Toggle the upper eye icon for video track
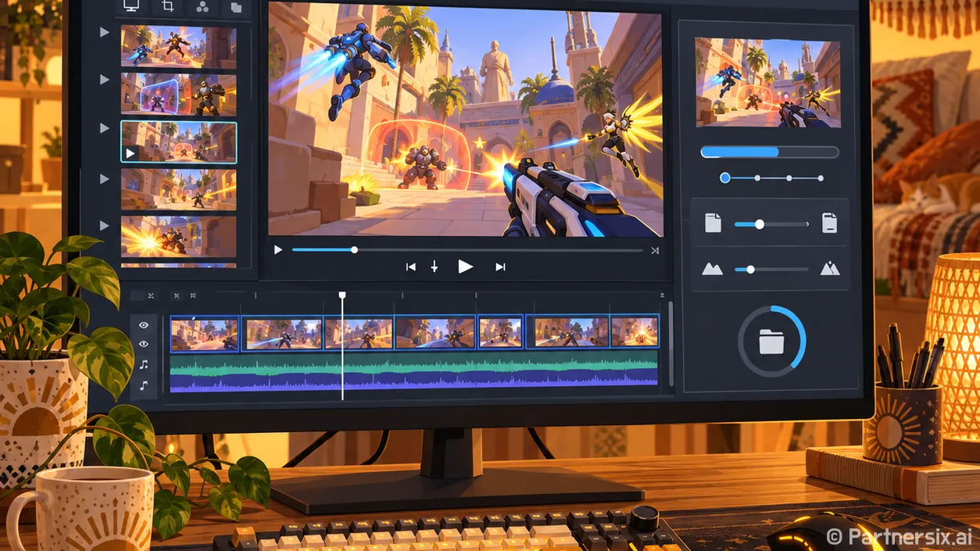The width and height of the screenshot is (980, 551). pyautogui.click(x=144, y=324)
